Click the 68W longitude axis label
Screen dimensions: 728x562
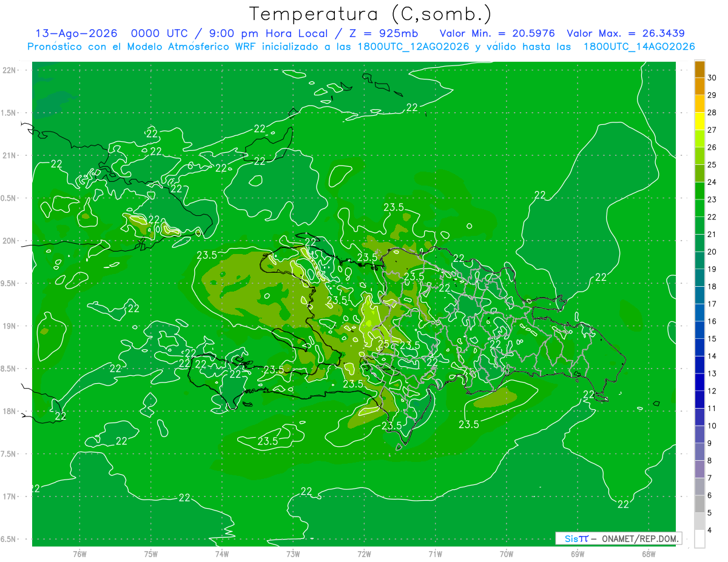pyautogui.click(x=648, y=554)
